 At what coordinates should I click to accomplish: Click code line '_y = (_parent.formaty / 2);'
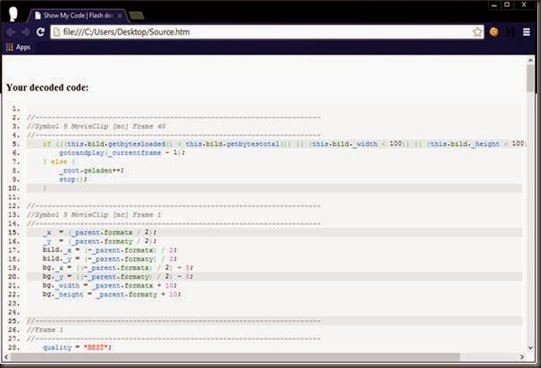point(100,241)
